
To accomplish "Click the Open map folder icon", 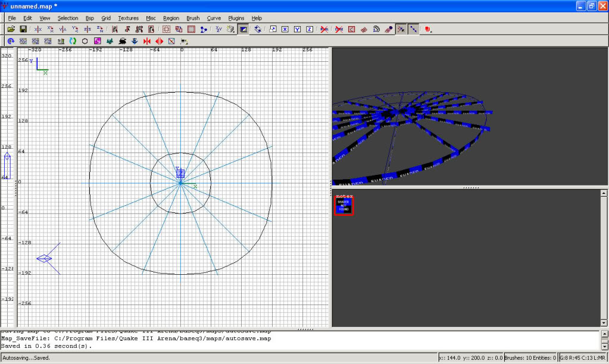I will click(11, 29).
